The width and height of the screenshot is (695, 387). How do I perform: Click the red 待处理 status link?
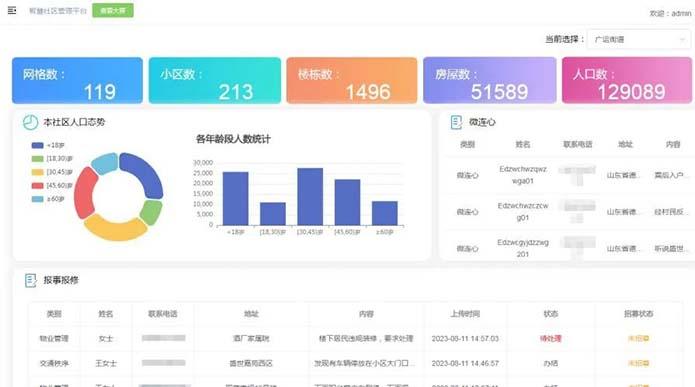click(x=551, y=339)
